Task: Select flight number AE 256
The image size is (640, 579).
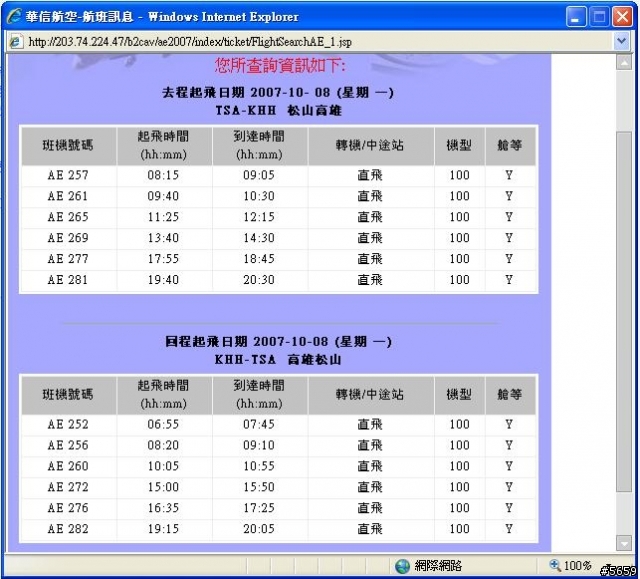Action: [x=68, y=445]
